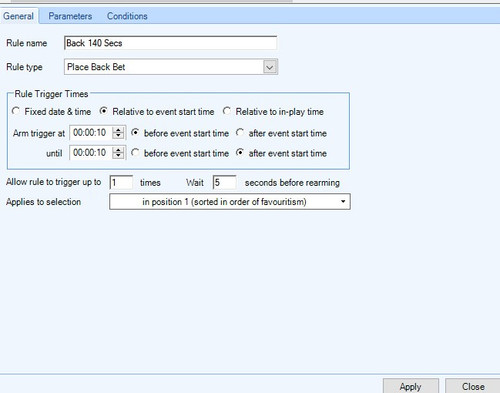Image resolution: width=500 pixels, height=393 pixels.
Task: Decrease Arm trigger at time with down arrow
Action: coord(118,136)
